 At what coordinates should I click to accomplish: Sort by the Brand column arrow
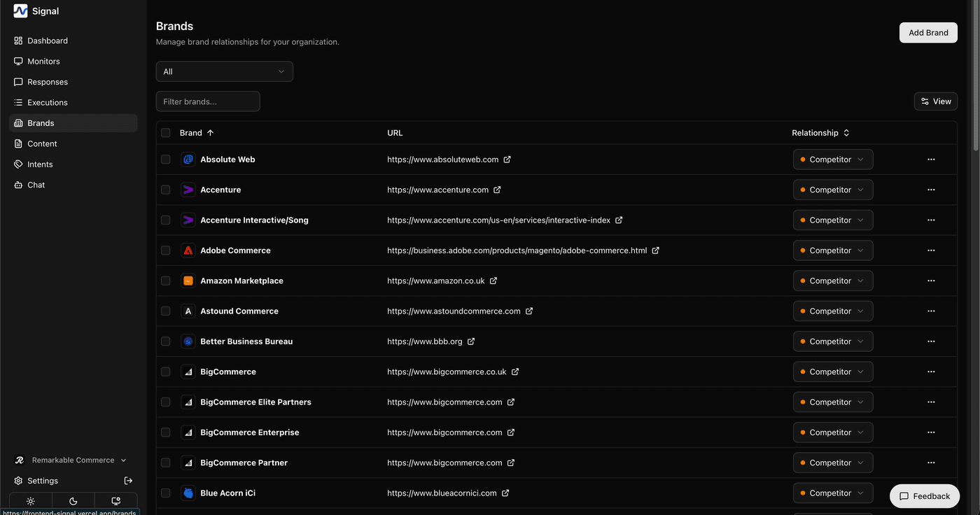tap(210, 133)
